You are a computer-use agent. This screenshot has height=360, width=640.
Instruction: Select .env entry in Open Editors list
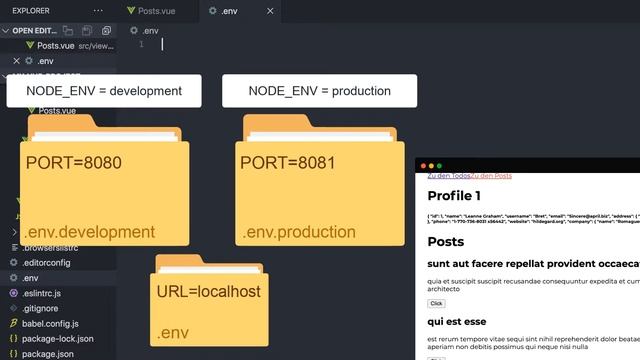[x=58, y=61]
